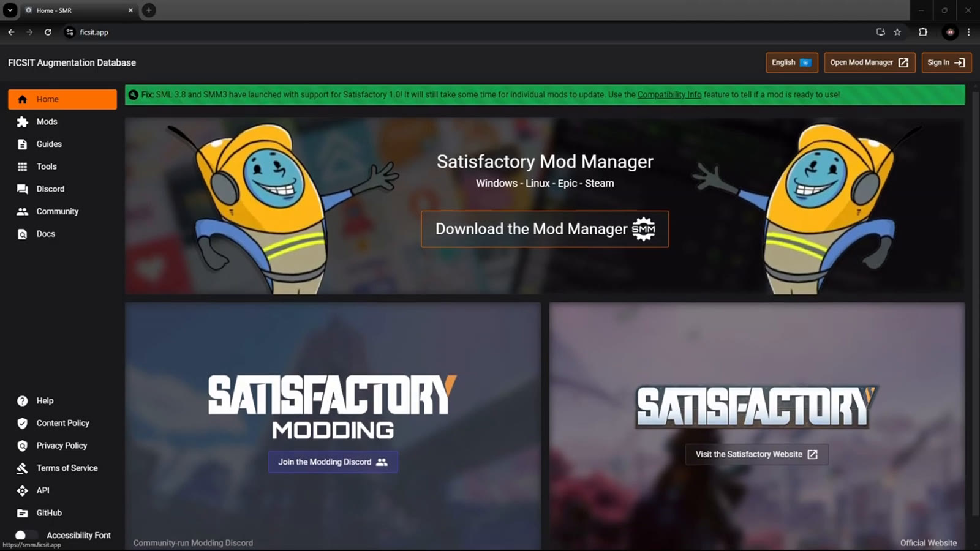The image size is (980, 551).
Task: Open the browser extensions puzzle icon
Action: [x=923, y=32]
